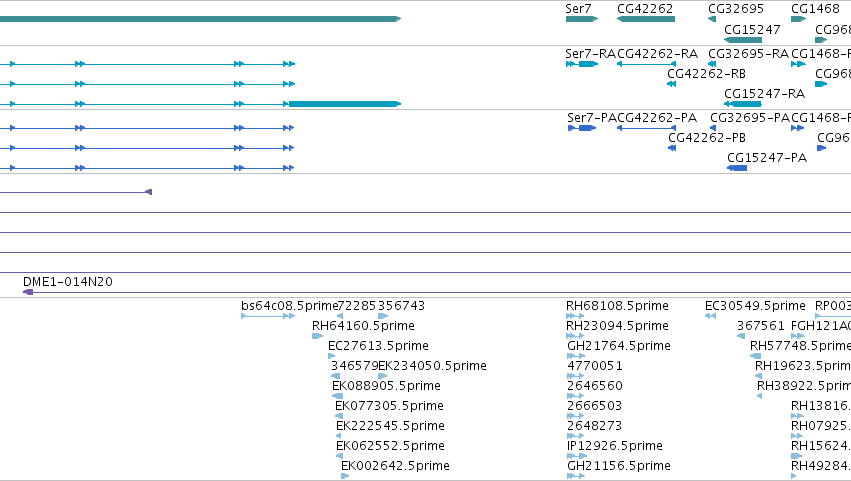Open the 2666503 EST label

594,406
